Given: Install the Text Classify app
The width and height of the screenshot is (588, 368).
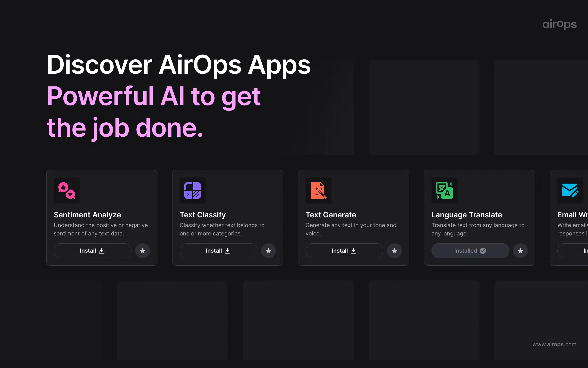Looking at the screenshot, I should pyautogui.click(x=218, y=251).
